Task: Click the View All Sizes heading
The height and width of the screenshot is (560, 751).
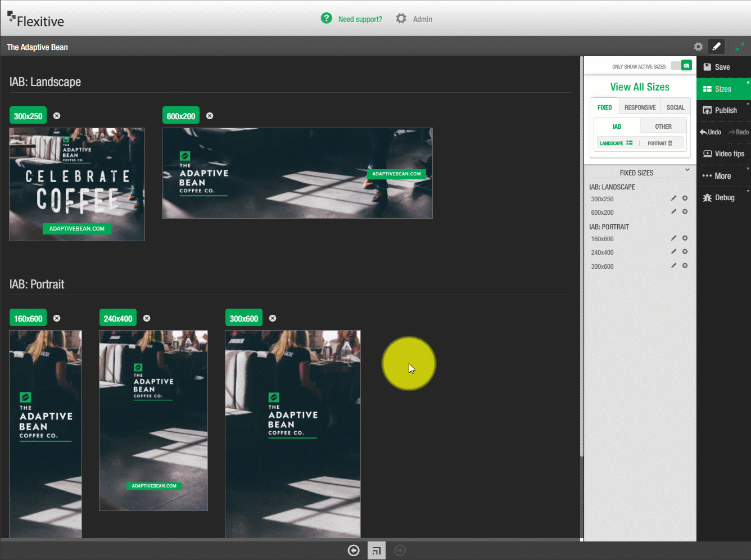Action: coord(640,87)
